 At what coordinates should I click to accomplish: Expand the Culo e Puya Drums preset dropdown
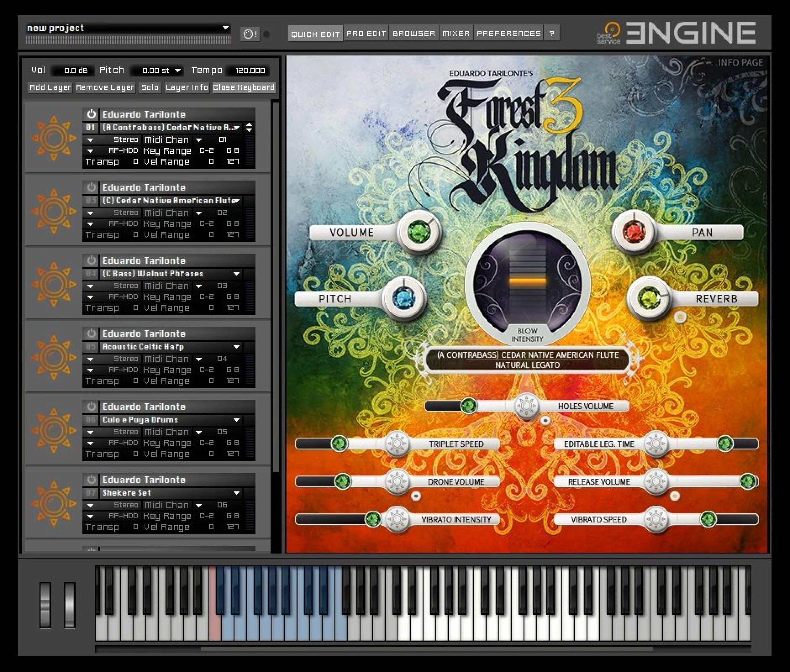click(236, 420)
